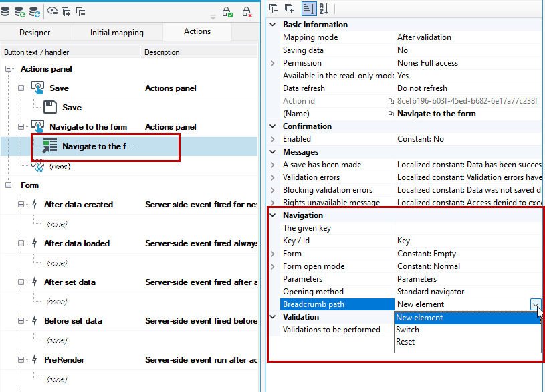Collapse the Form tree node

click(8, 185)
